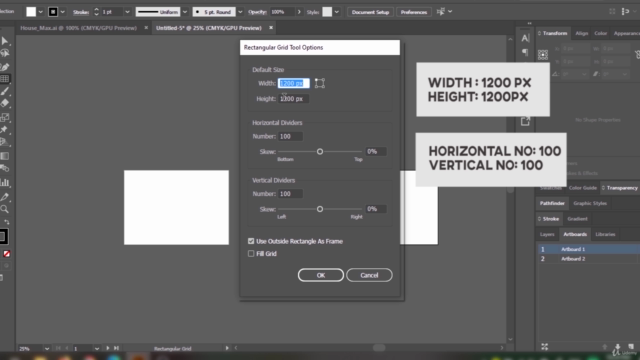Select the Selection arrow tool
Screen dimensions: 640x360
(x=5, y=41)
